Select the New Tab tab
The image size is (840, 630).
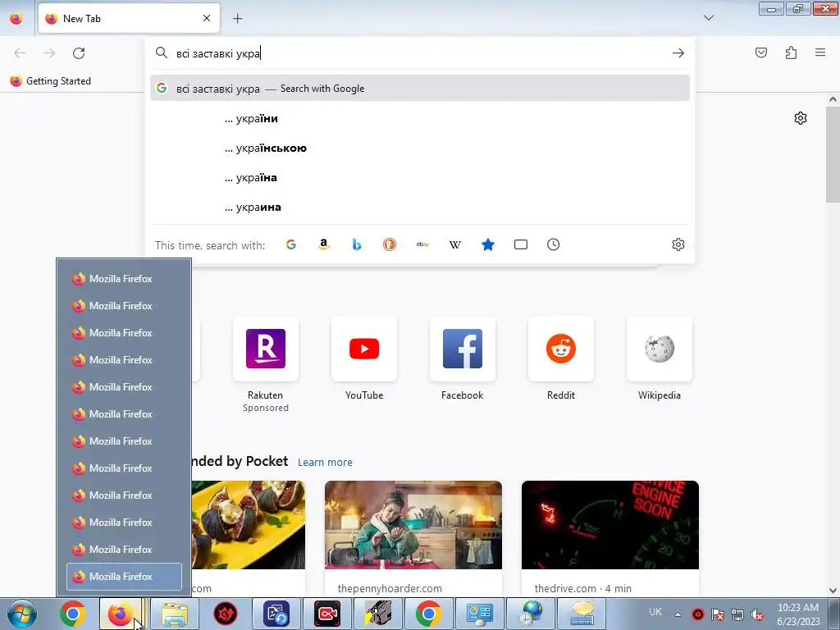[129, 19]
